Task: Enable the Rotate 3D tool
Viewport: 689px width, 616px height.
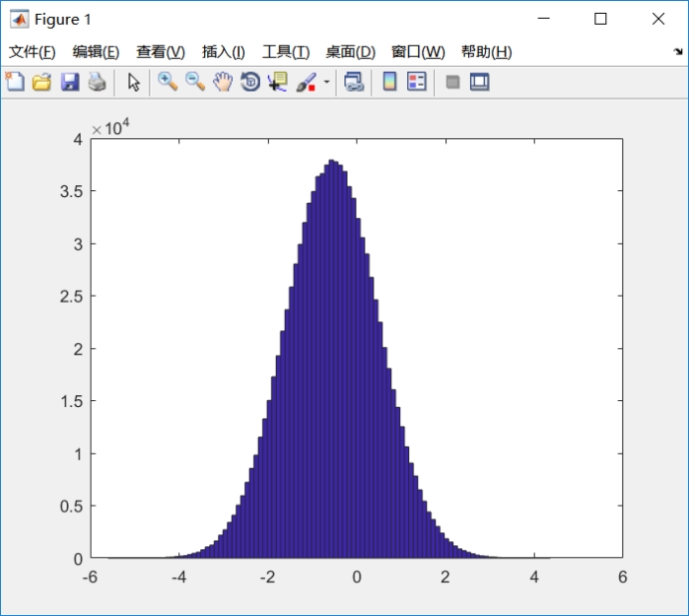Action: point(250,82)
